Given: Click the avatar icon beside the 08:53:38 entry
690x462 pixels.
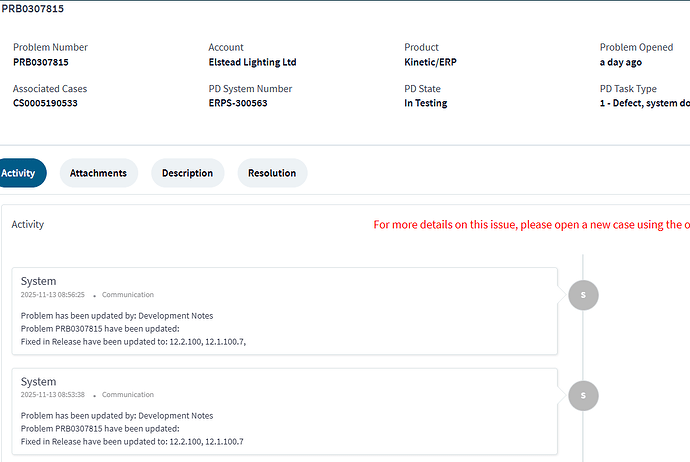Looking at the screenshot, I should pyautogui.click(x=582, y=396).
